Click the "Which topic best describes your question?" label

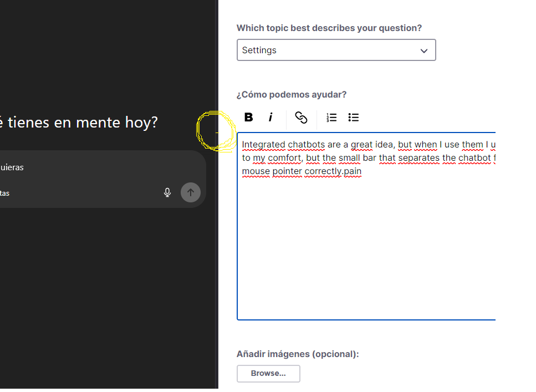pyautogui.click(x=329, y=28)
